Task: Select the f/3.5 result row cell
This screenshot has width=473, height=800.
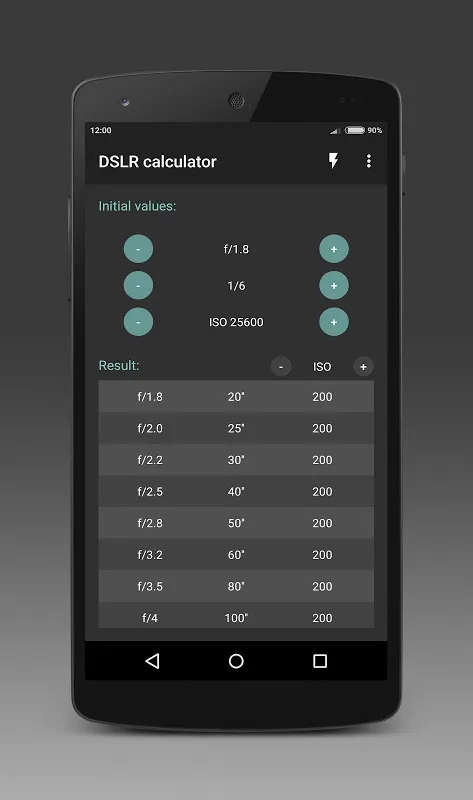Action: click(150, 586)
